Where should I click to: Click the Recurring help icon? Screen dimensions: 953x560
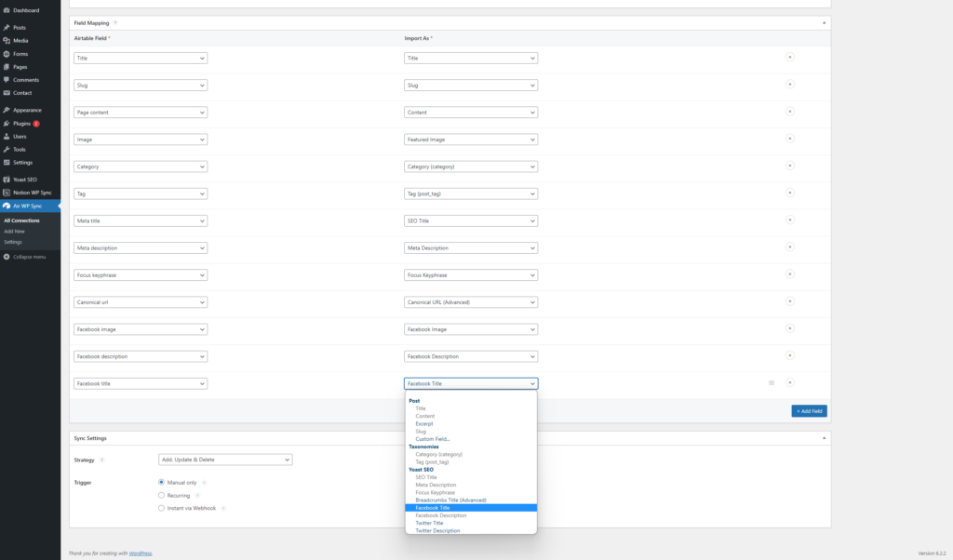click(x=197, y=496)
